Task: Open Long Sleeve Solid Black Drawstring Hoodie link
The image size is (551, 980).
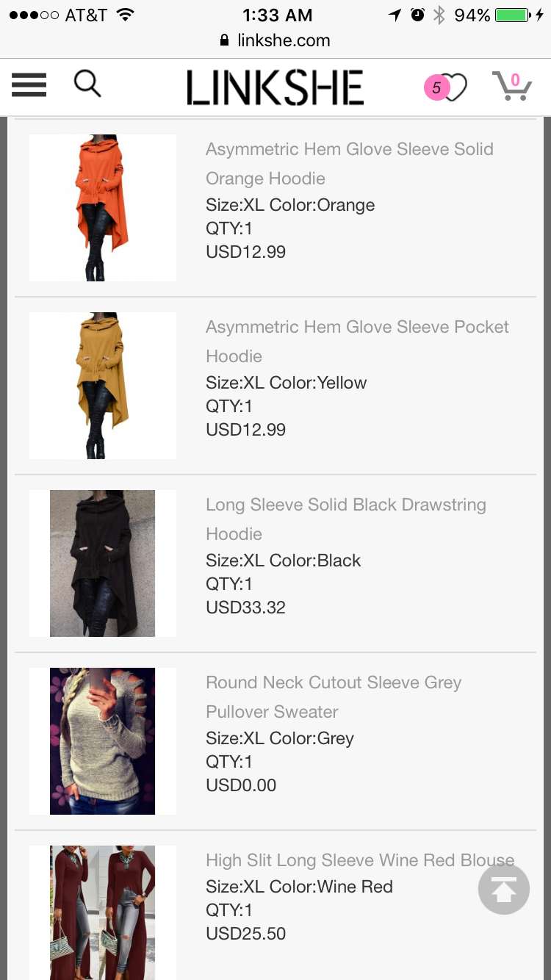Action: point(346,519)
